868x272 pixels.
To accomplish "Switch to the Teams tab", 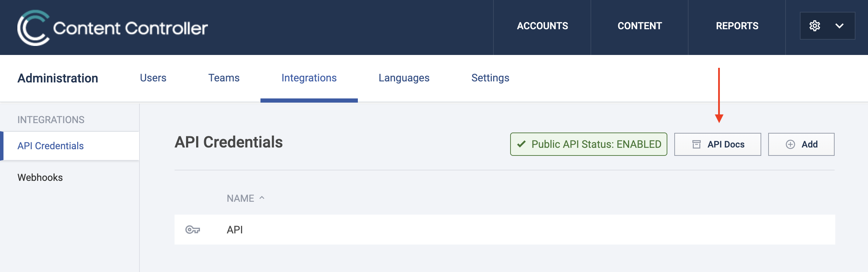I will coord(224,78).
